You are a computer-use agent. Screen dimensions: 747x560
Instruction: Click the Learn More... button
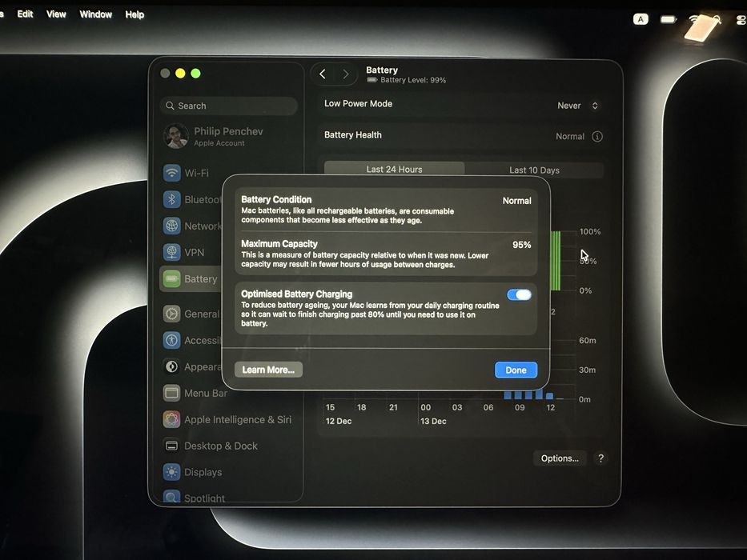[x=268, y=370]
